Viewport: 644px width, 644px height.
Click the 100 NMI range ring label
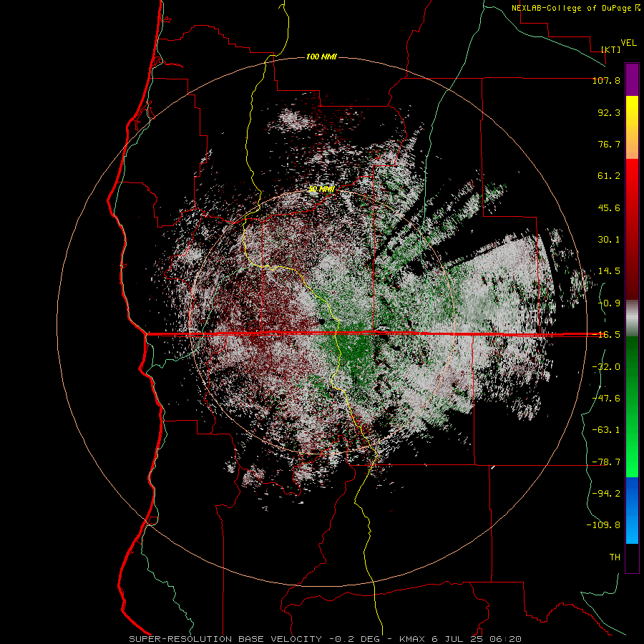pyautogui.click(x=321, y=57)
